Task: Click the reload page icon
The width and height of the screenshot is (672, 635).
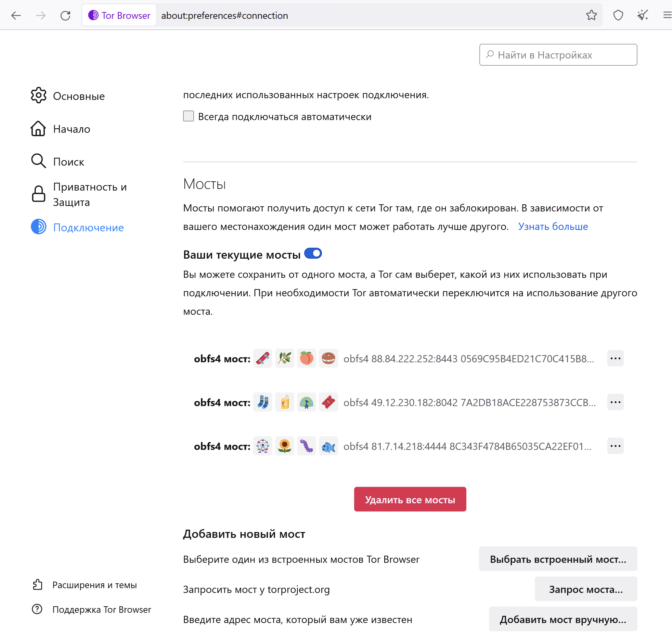Action: (x=65, y=15)
